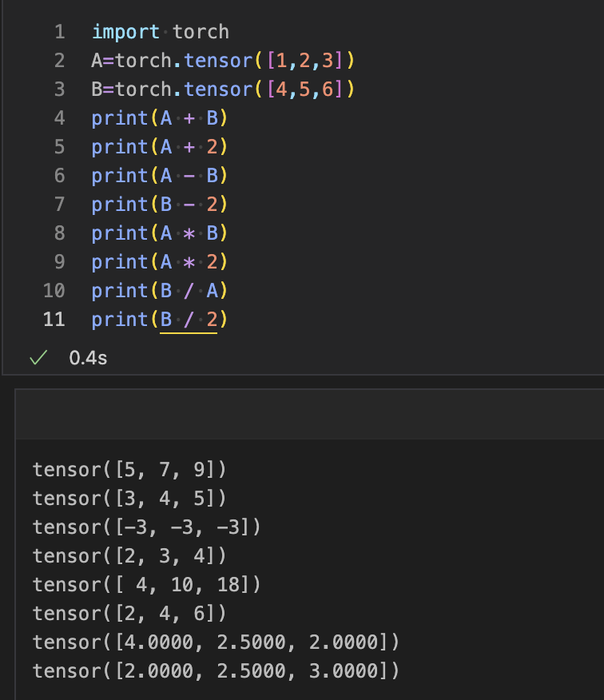Place cursor in the print(A + 2) line

(x=160, y=147)
